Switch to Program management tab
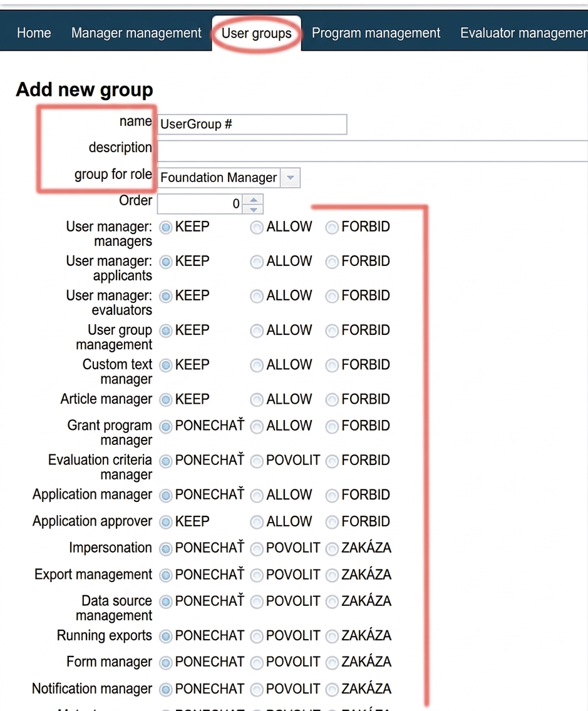588x711 pixels. point(376,33)
